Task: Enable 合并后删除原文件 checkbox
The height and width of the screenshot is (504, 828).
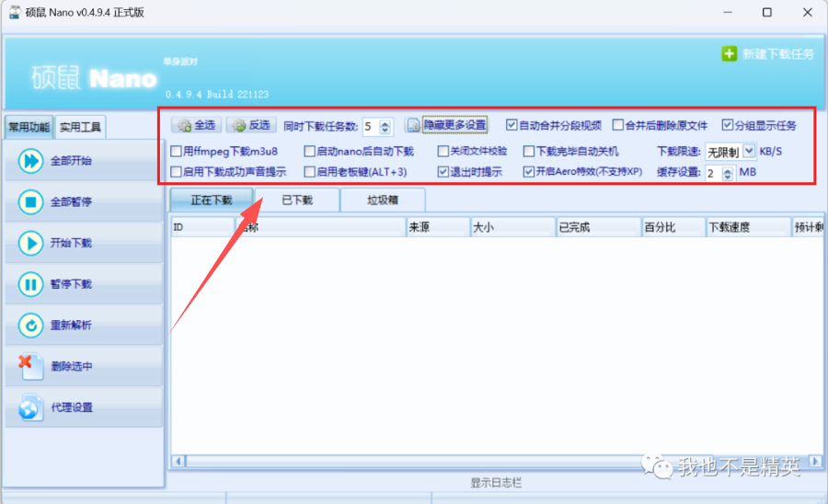Action: click(x=618, y=124)
